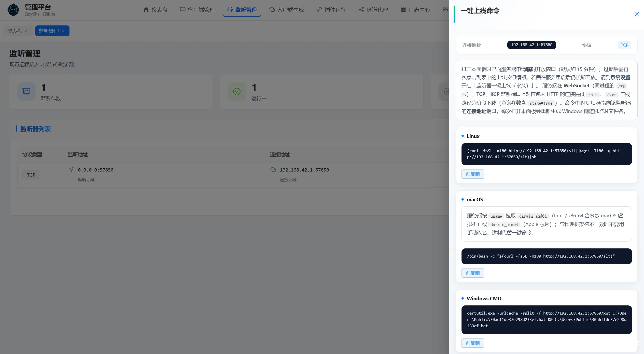This screenshot has width=644, height=354.
Task: Click the Windows certutil.exe command code block
Action: click(547, 320)
